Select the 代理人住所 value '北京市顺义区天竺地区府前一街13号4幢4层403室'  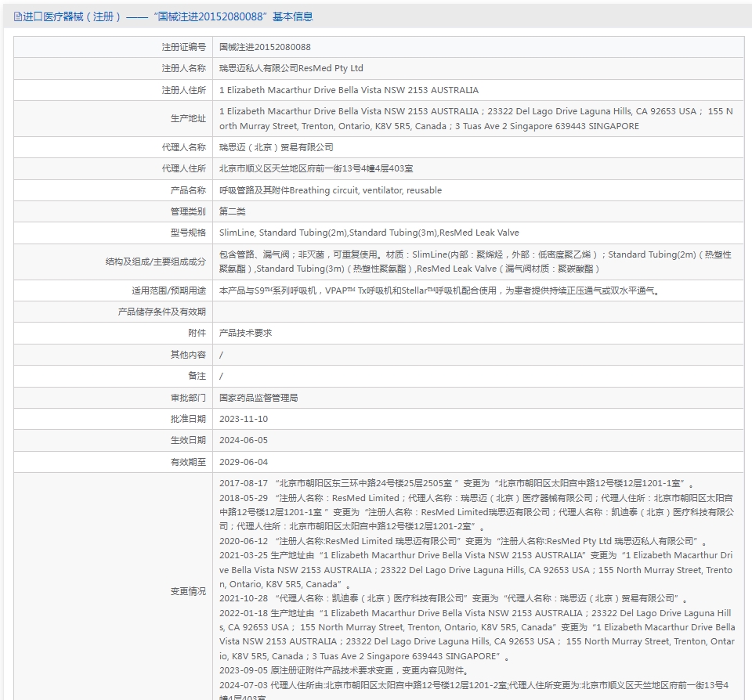tap(316, 168)
